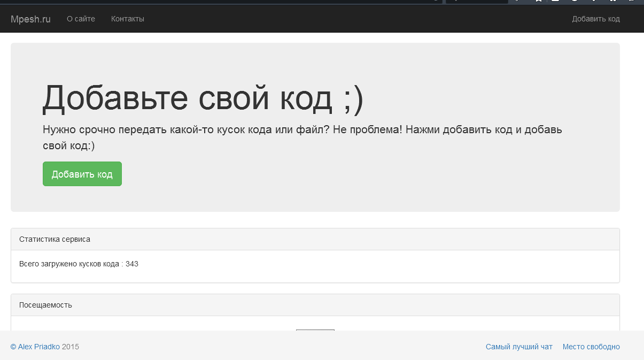Open the Alex Priadko footer link

coord(35,347)
